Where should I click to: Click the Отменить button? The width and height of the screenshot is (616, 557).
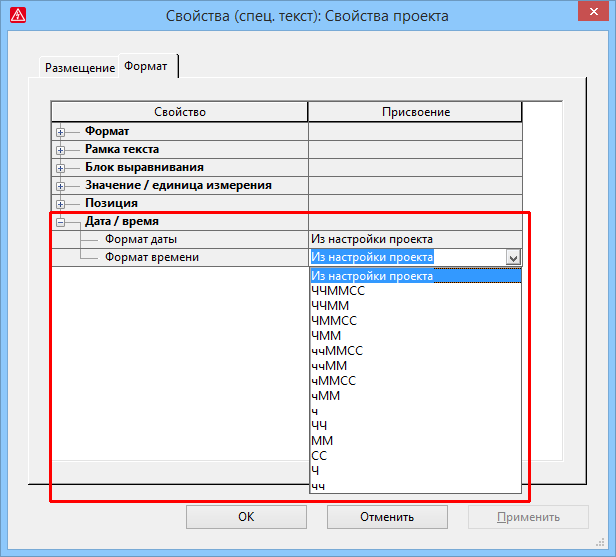(385, 517)
